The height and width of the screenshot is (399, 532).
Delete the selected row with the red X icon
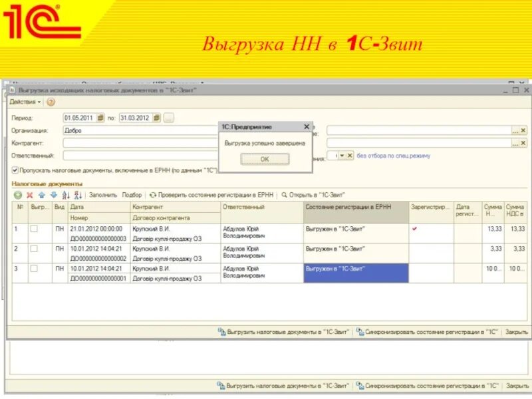coord(30,195)
